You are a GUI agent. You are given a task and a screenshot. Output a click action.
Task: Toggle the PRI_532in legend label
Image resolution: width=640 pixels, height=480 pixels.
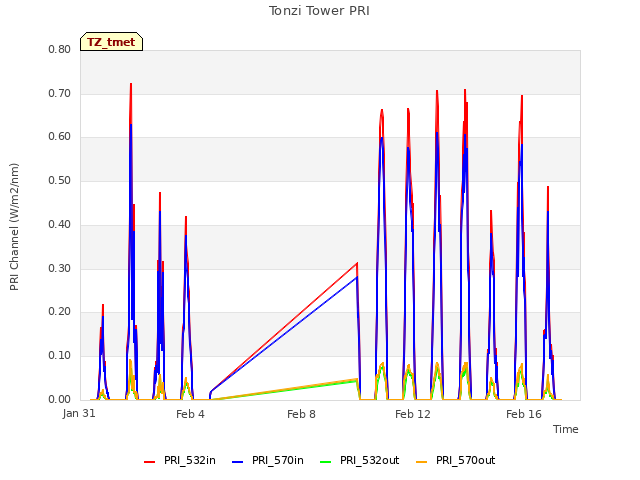[x=190, y=461]
